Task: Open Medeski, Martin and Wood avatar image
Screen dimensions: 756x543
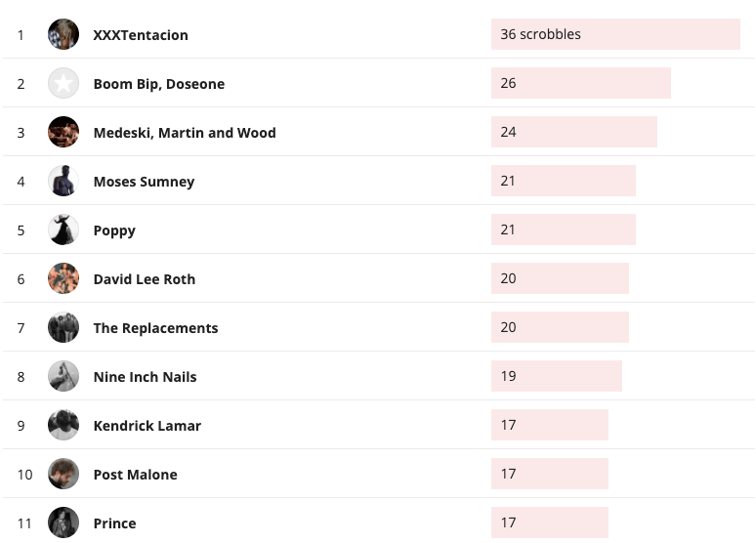Action: tap(63, 132)
